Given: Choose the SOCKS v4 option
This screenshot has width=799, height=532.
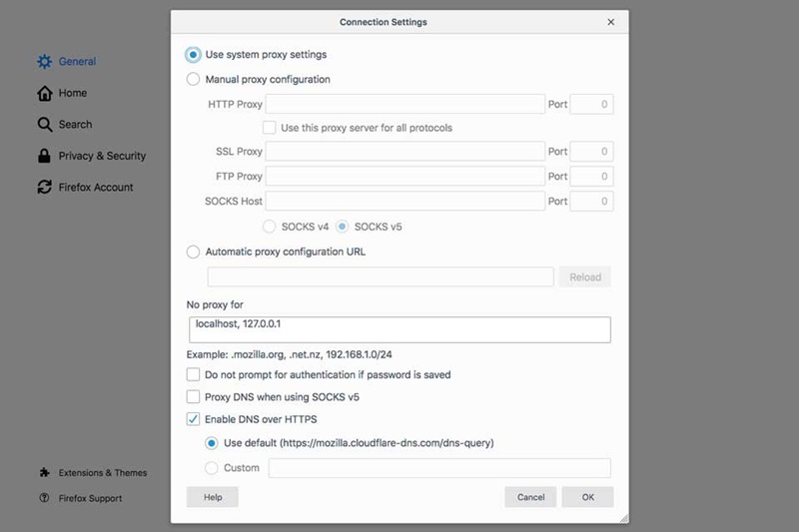Looking at the screenshot, I should (x=269, y=227).
